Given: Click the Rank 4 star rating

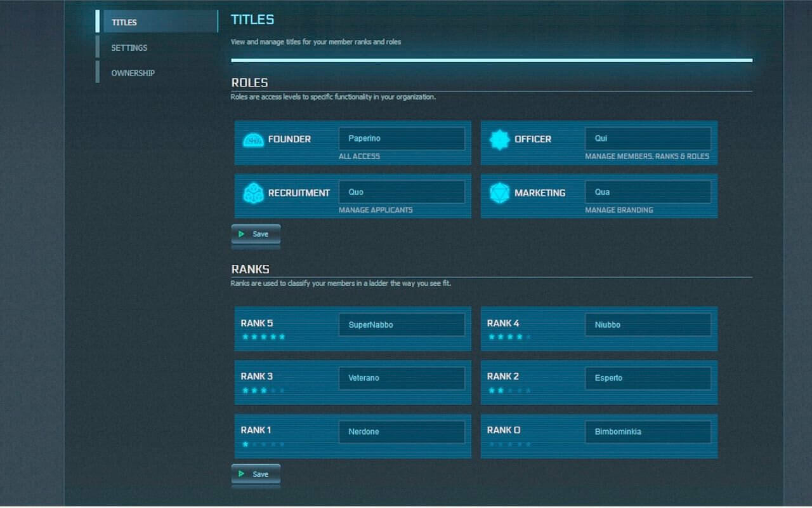Looking at the screenshot, I should pos(510,337).
